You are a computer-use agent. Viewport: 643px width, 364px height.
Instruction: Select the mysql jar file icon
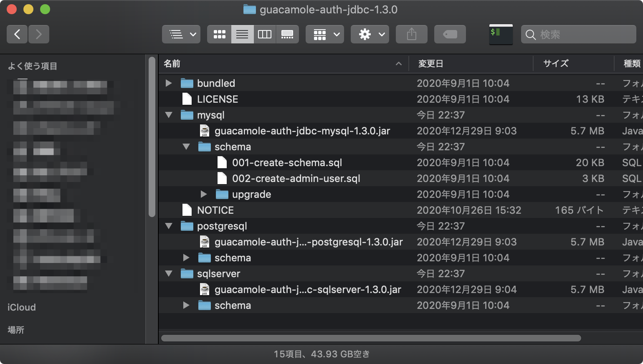point(204,131)
